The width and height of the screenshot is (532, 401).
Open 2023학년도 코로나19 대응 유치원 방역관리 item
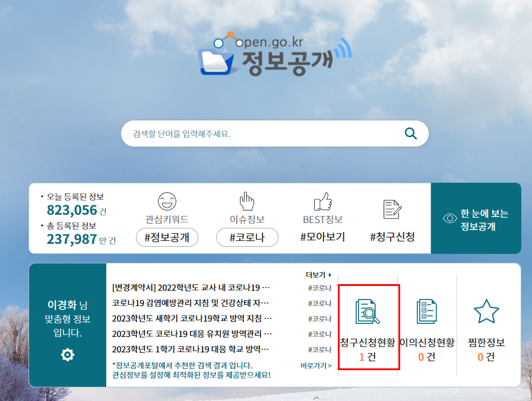click(x=192, y=334)
